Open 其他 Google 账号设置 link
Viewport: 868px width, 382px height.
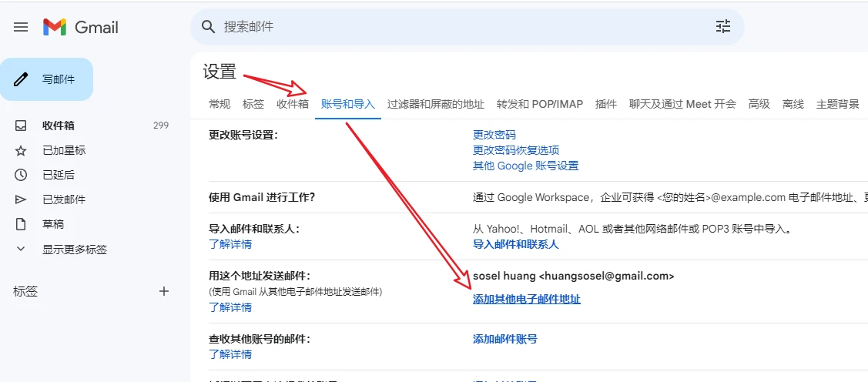point(526,166)
